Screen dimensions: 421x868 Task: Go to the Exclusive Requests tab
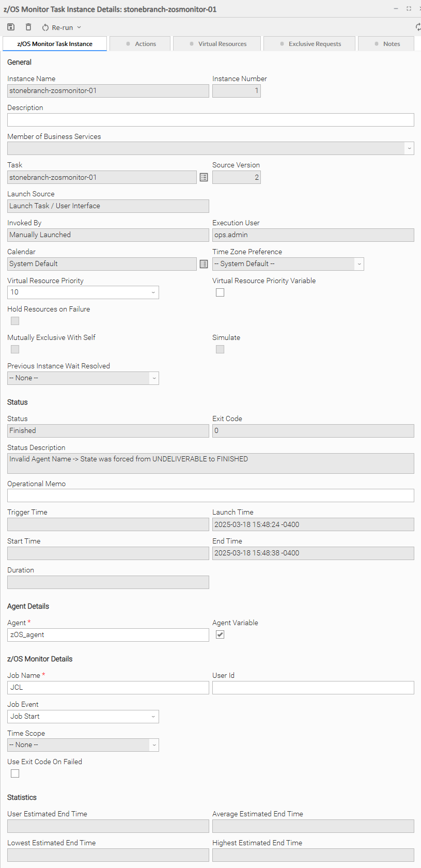coord(310,44)
